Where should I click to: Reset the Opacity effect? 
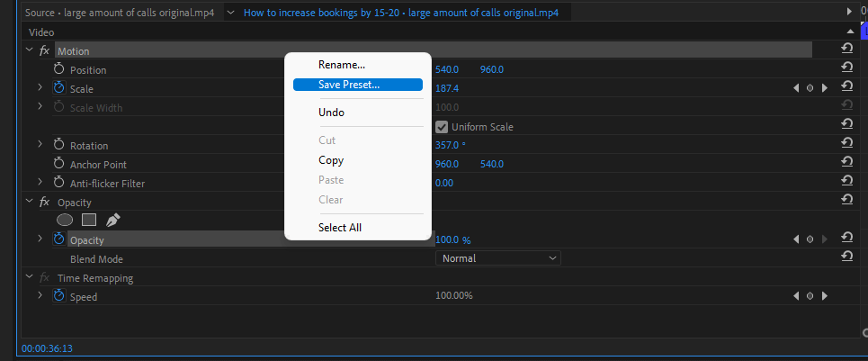(x=846, y=199)
